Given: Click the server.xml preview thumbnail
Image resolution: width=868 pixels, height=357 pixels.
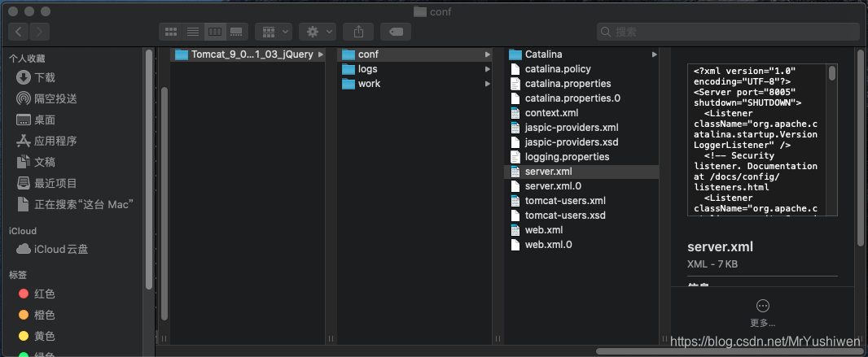Looking at the screenshot, I should [762, 141].
